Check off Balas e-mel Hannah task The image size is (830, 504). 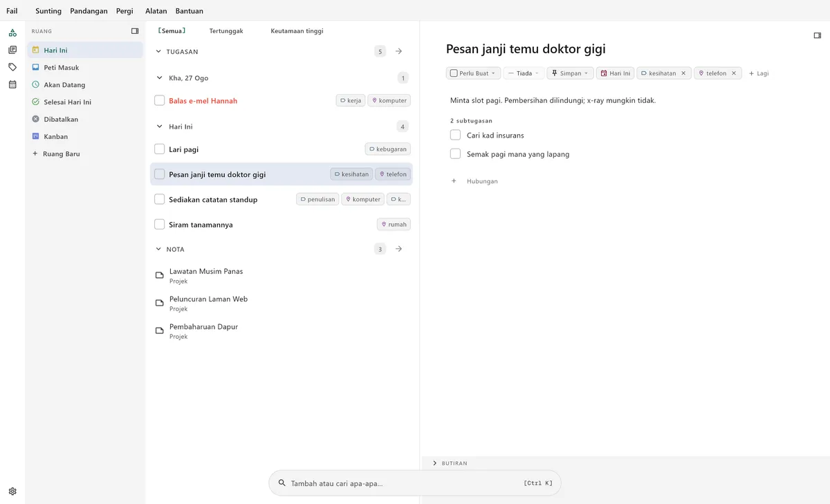(160, 100)
